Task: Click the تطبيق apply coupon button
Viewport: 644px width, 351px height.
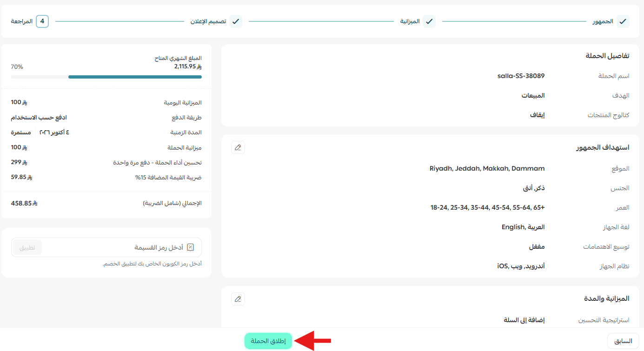Action: tap(27, 247)
